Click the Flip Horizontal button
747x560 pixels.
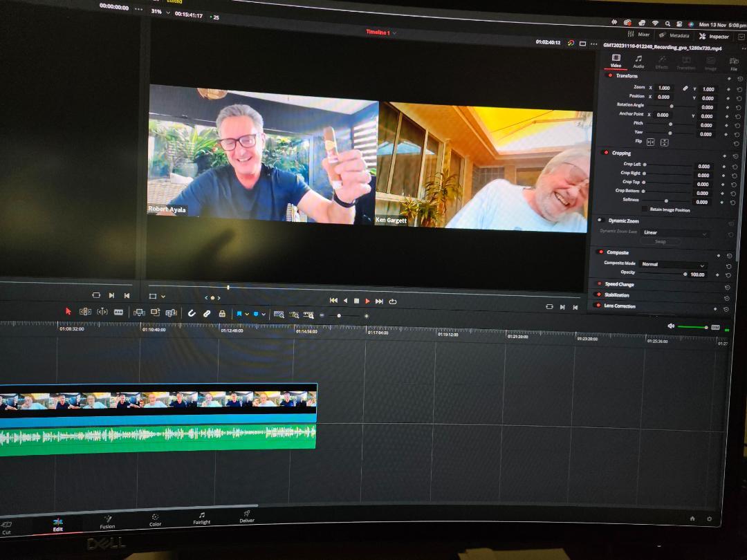[x=651, y=142]
